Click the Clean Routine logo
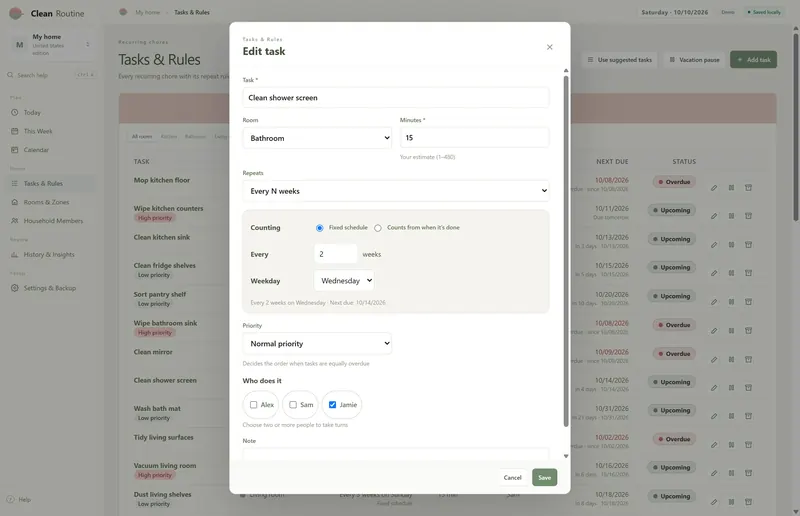Image resolution: width=800 pixels, height=516 pixels. pyautogui.click(x=16, y=13)
